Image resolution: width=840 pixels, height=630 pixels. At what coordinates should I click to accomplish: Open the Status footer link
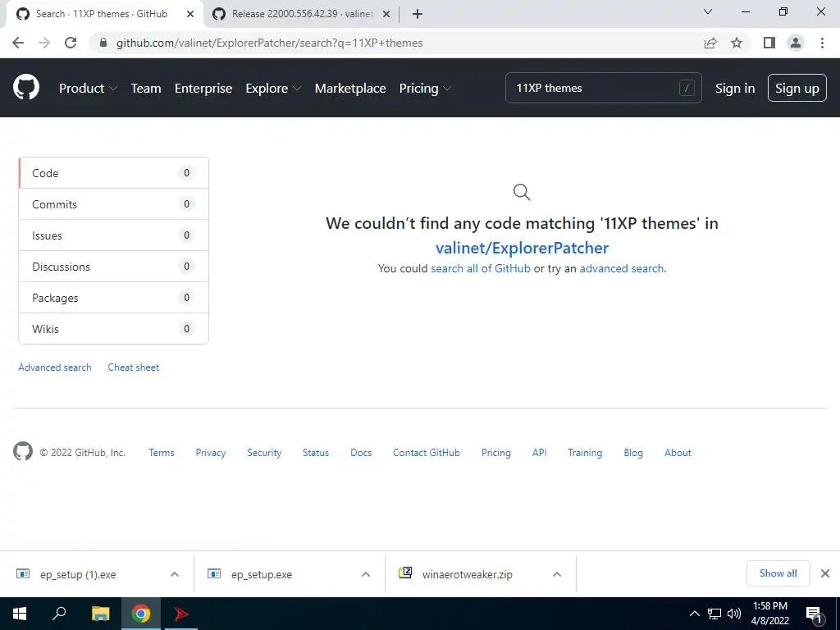click(x=316, y=452)
